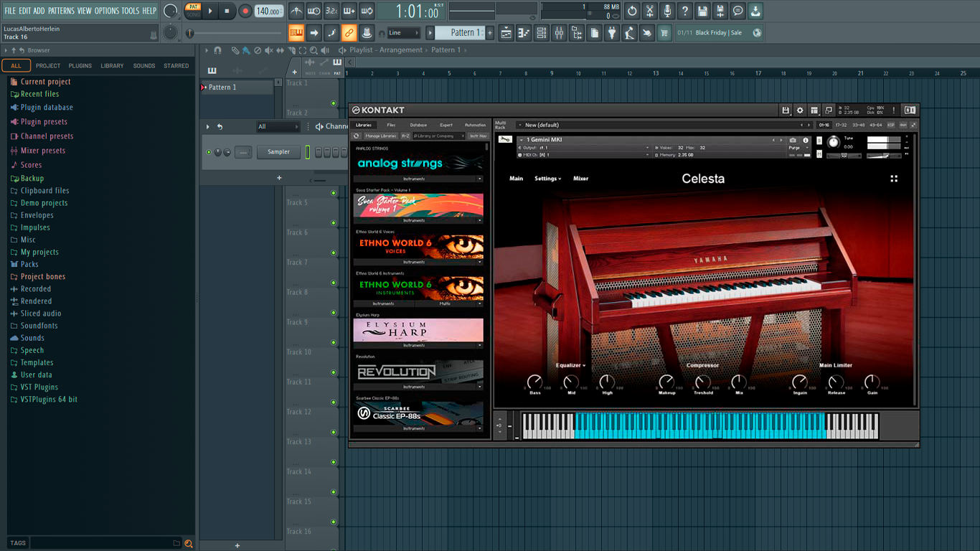Open the mixer view icon
Viewport: 980px width, 551px height.
[559, 32]
